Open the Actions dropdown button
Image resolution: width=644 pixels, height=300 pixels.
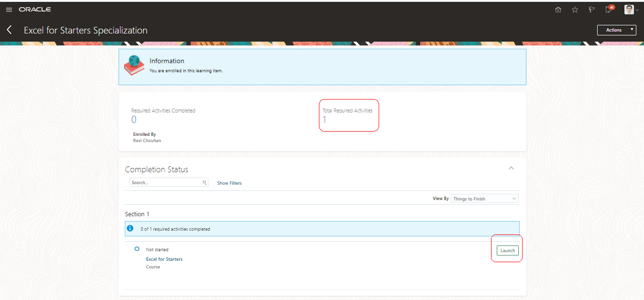tap(617, 30)
